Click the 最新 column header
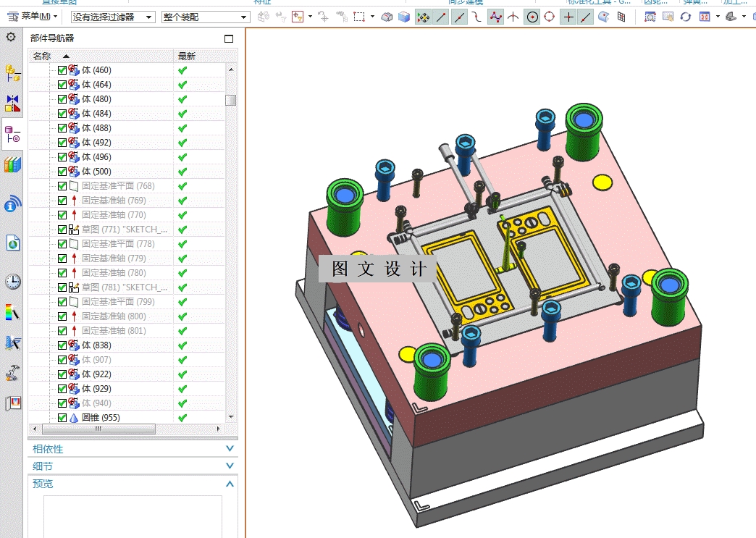The image size is (756, 538). [x=187, y=56]
